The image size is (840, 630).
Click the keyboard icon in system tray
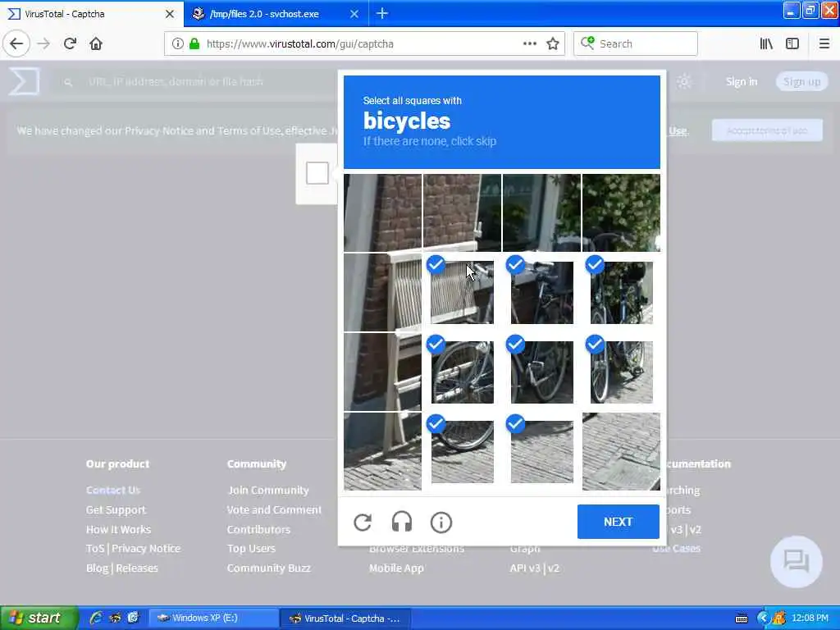[x=742, y=619]
